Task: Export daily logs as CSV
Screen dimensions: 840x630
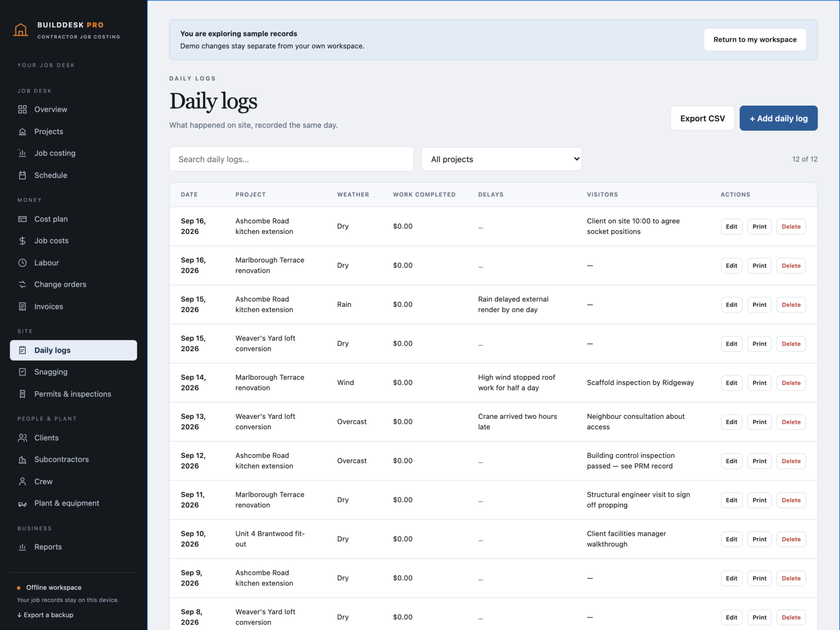Action: pyautogui.click(x=702, y=118)
